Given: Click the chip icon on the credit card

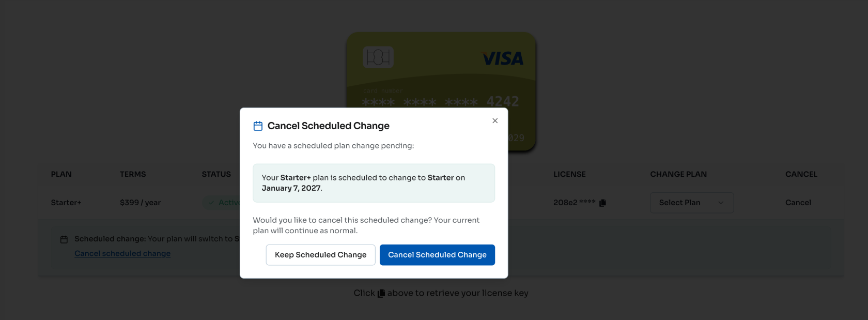Looking at the screenshot, I should 378,57.
